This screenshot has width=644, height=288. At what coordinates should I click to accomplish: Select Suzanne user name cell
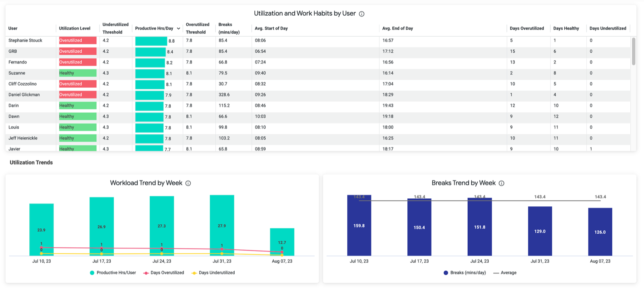pyautogui.click(x=17, y=73)
